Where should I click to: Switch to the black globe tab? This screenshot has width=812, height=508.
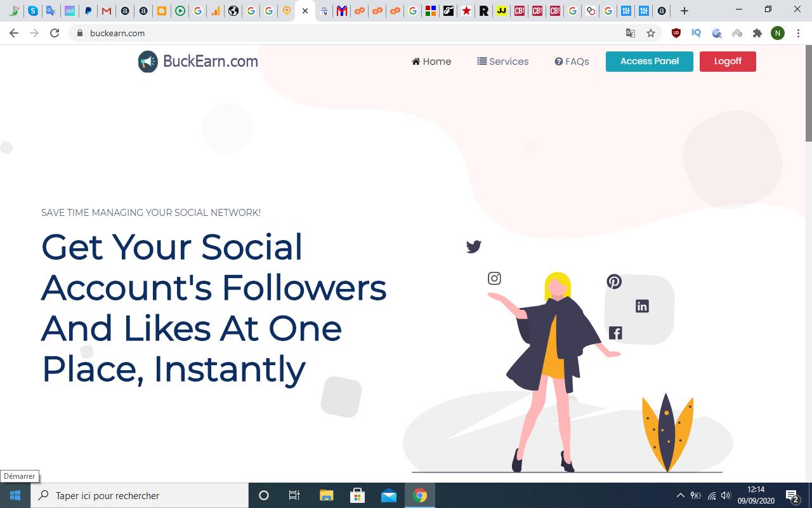pyautogui.click(x=234, y=11)
